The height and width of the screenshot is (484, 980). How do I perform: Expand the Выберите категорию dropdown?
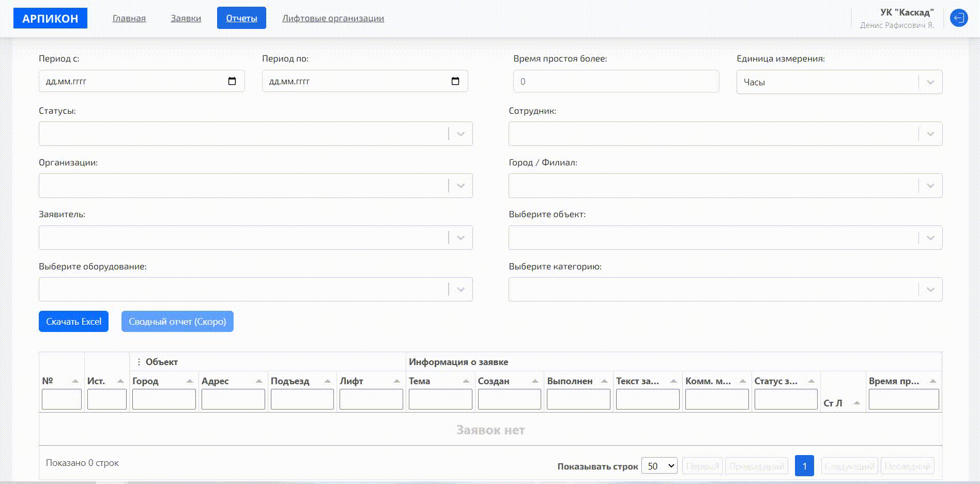point(930,290)
